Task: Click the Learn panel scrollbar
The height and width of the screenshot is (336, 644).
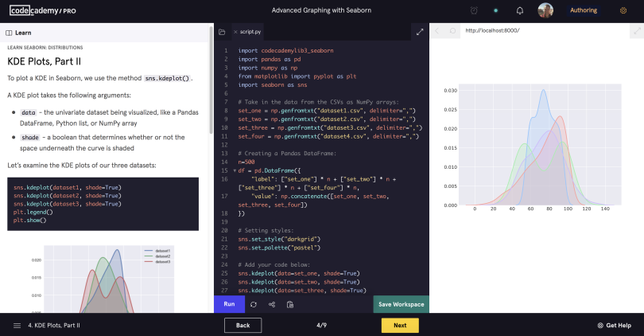Action: point(211,80)
